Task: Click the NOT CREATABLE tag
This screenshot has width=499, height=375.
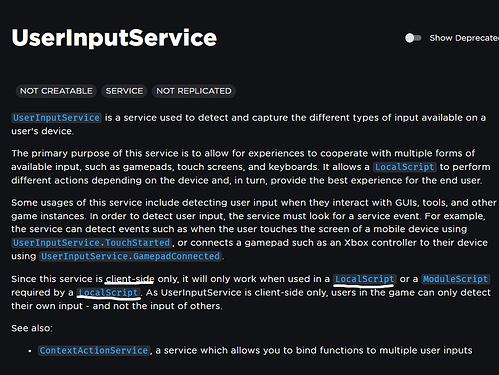Action: click(56, 91)
